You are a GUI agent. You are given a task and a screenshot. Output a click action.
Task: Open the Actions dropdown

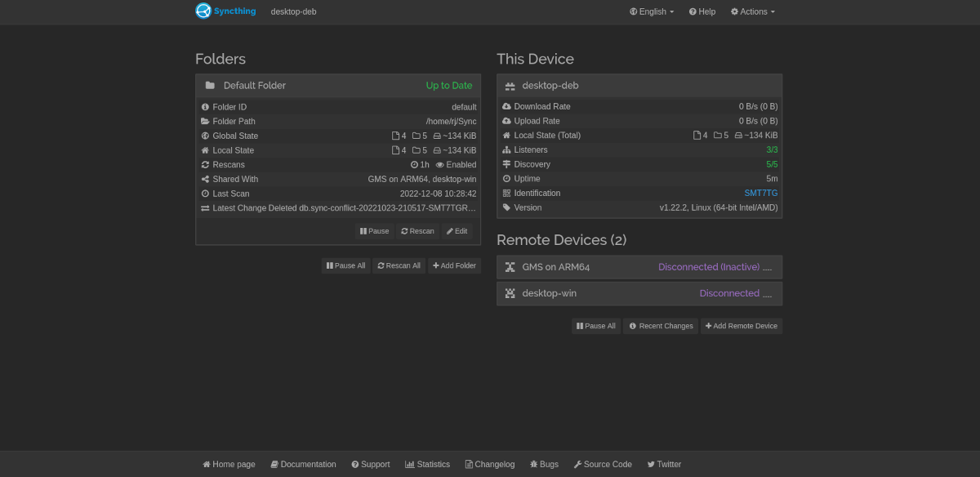(x=751, y=11)
